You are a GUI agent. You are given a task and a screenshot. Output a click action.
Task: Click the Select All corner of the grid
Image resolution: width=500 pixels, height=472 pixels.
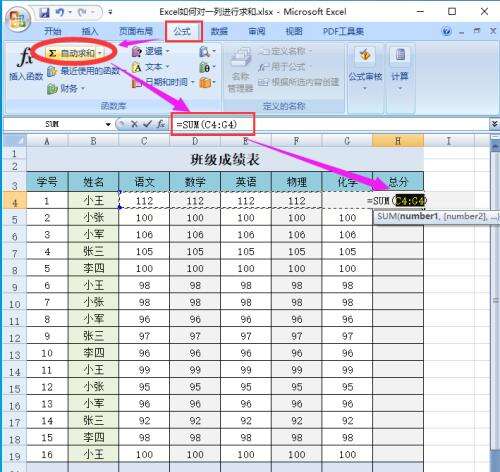tap(15, 140)
